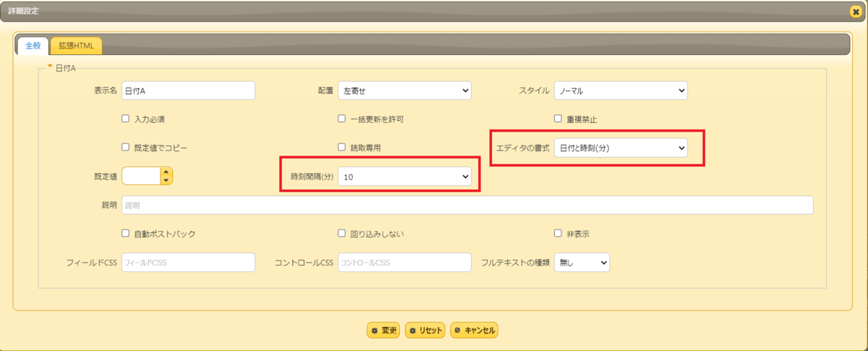Focus the 表示名 field containing 日付A
Viewport: 868px width, 351px height.
(x=188, y=90)
